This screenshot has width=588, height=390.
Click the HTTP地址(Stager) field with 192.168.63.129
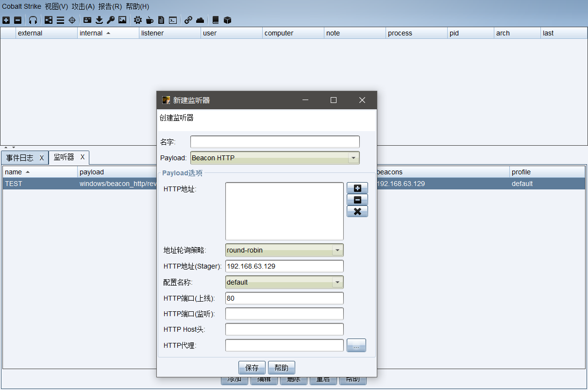point(285,266)
